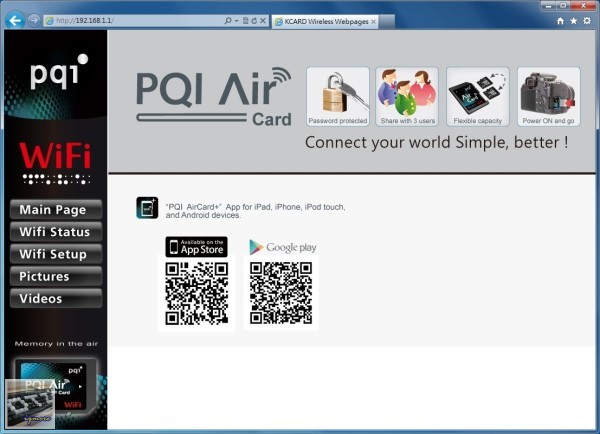Click the Available on the App Store badge
The image size is (600, 434).
196,247
